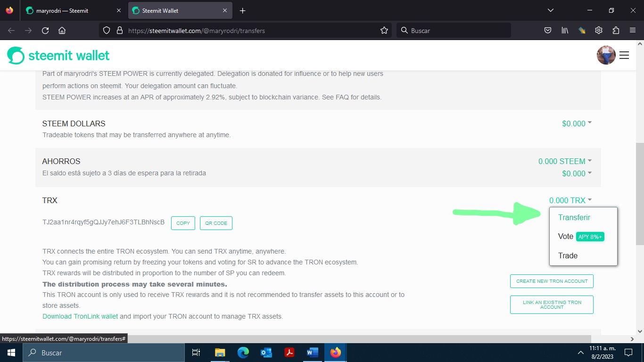Image resolution: width=644 pixels, height=362 pixels.
Task: Open File Explorer from the taskbar
Action: 220,353
